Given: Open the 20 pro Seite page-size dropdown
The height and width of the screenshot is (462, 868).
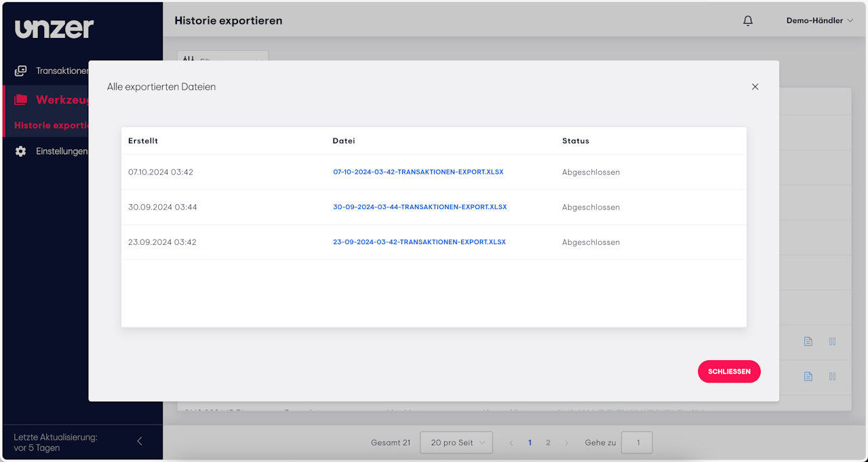Looking at the screenshot, I should point(456,442).
